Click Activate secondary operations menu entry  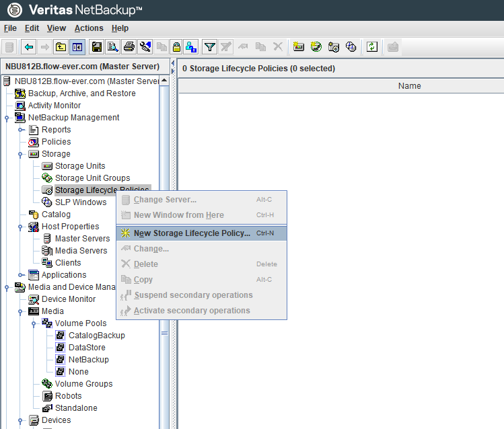[x=202, y=311]
